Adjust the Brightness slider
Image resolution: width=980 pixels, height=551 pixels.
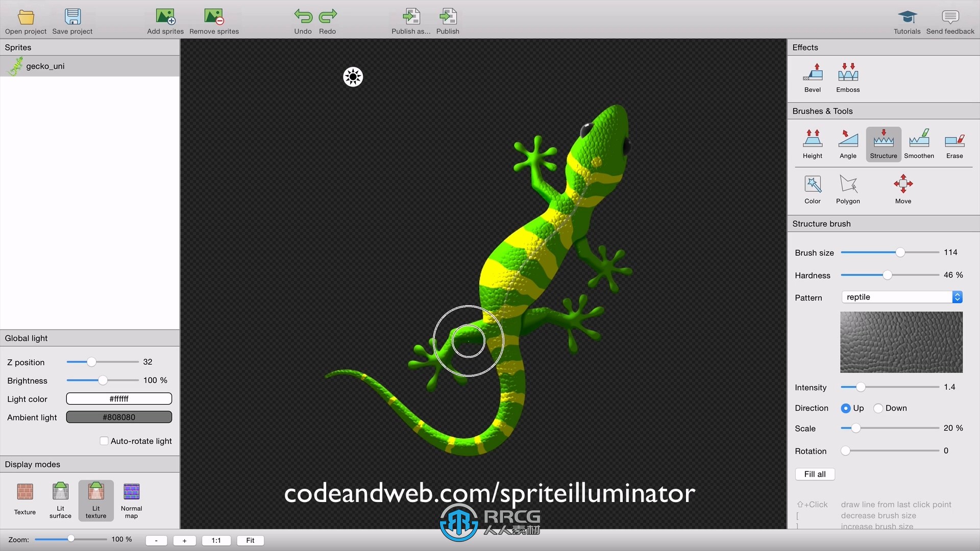(103, 381)
